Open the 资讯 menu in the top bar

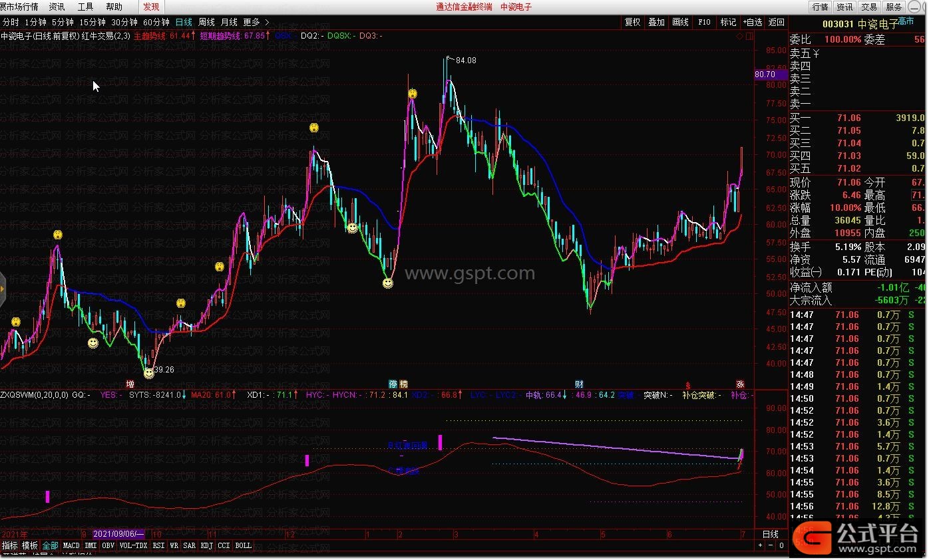(57, 7)
